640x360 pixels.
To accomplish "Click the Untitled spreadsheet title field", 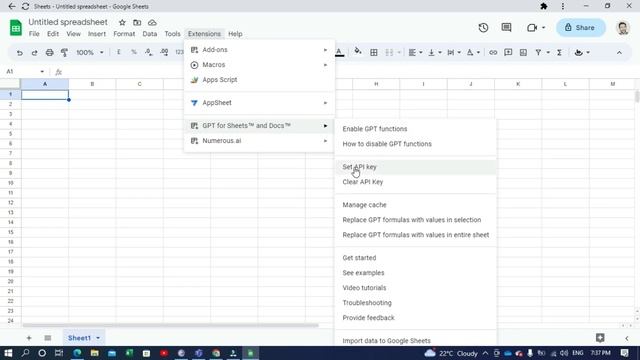I will [68, 22].
